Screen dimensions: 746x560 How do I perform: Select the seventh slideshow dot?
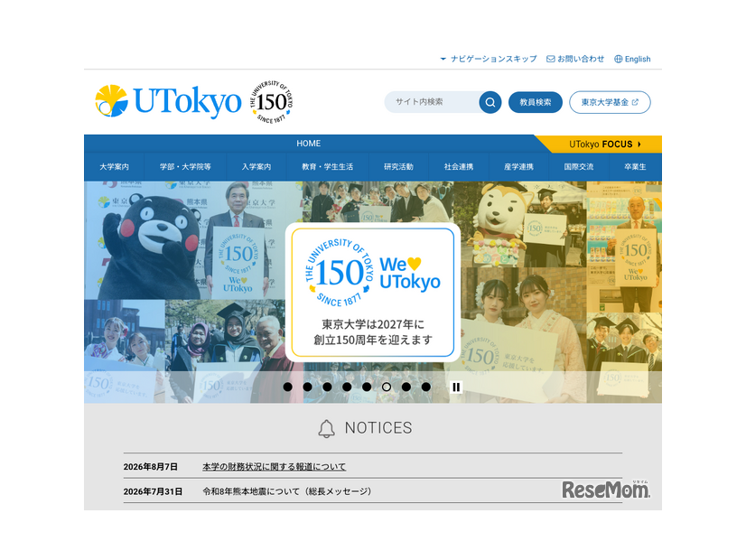(x=406, y=387)
